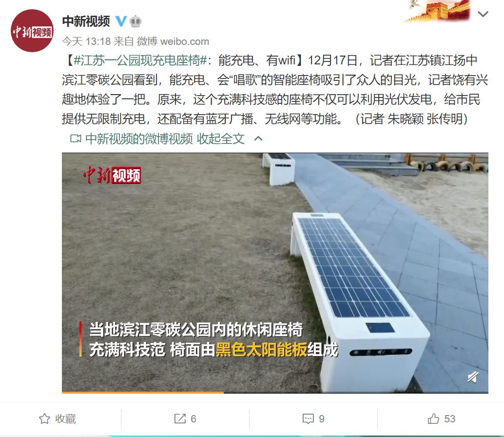This screenshot has height=437, width=504.
Task: Open the 中新视频 profile avatar
Action: click(x=32, y=31)
